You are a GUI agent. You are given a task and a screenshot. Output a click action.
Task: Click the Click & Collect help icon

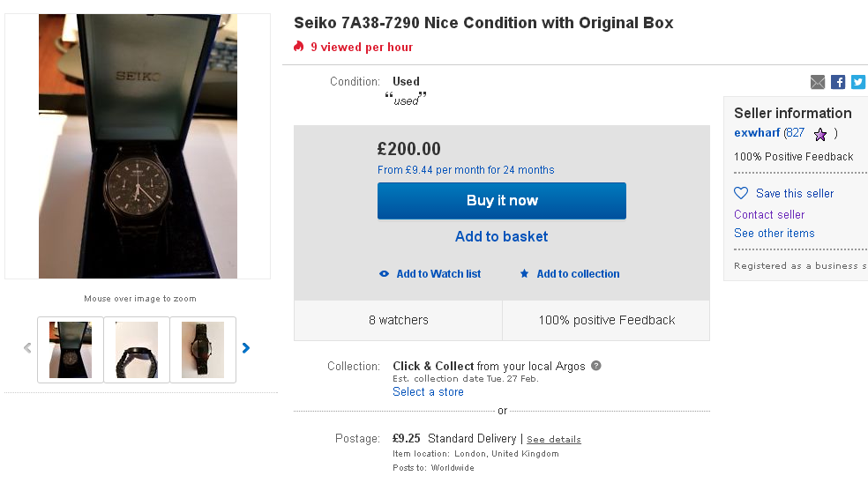point(596,366)
